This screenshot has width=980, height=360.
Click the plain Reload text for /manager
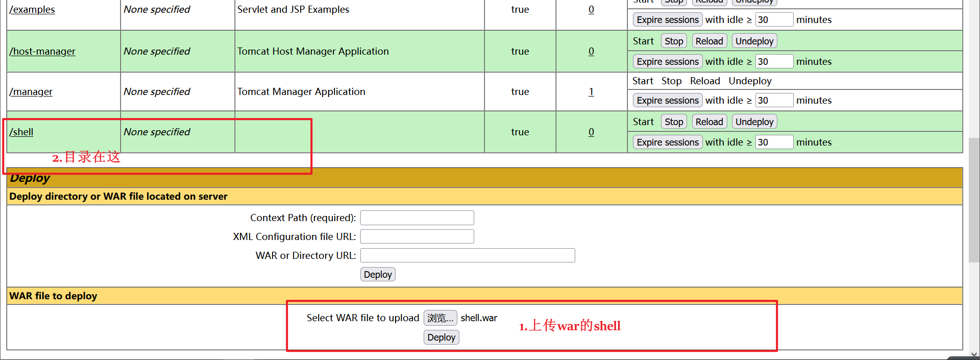tap(705, 81)
